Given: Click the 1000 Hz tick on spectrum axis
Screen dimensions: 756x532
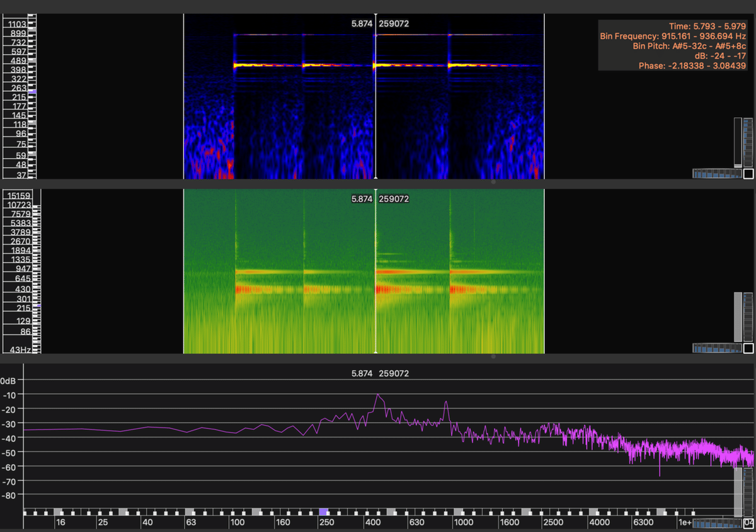Looking at the screenshot, I should 464,523.
